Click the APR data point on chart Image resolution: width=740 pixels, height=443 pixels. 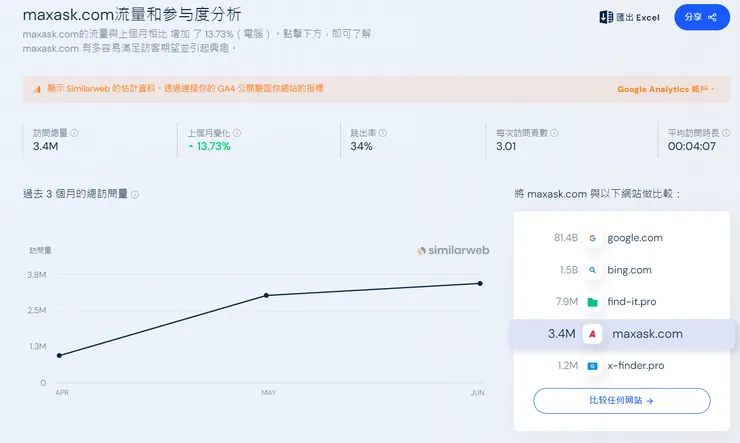(59, 355)
